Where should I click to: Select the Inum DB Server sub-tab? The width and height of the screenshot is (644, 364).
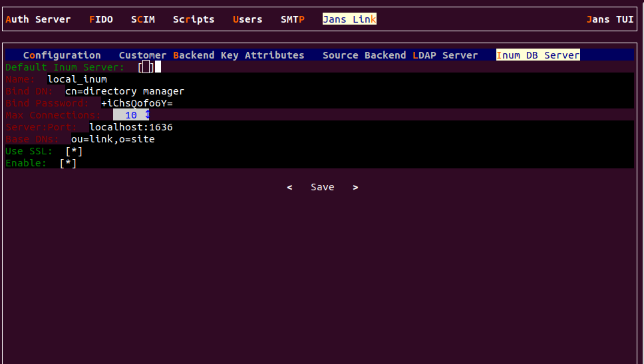(538, 55)
